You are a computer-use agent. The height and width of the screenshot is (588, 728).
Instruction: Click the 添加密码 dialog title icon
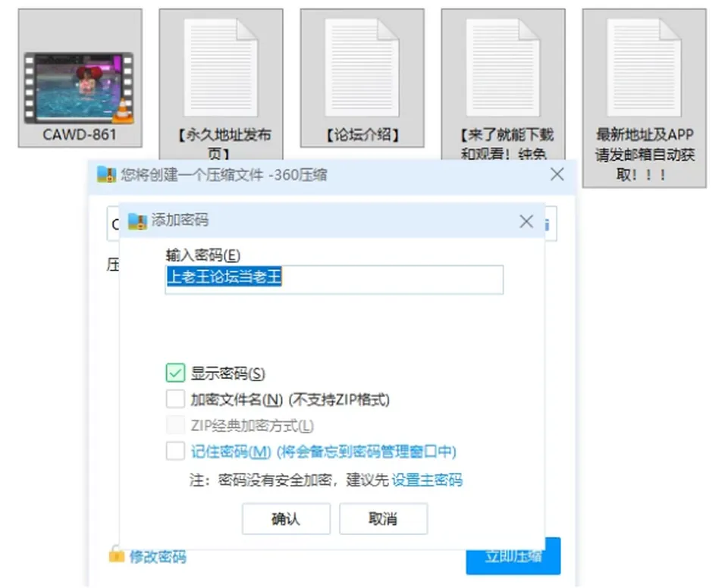(x=137, y=221)
